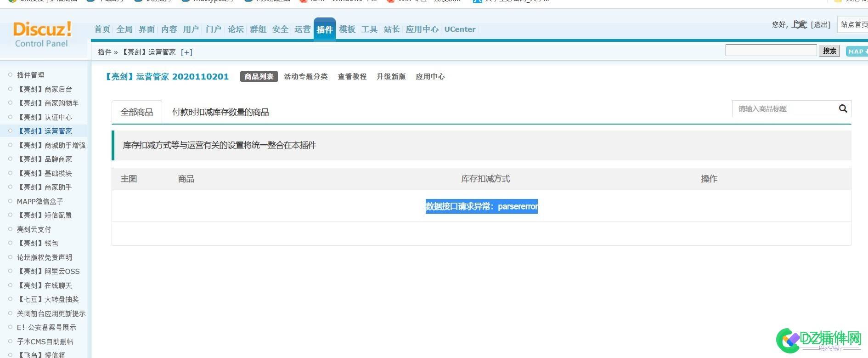Switch to 付款时扣减库存数量的商品 tab
This screenshot has height=358, width=868.
pyautogui.click(x=220, y=112)
